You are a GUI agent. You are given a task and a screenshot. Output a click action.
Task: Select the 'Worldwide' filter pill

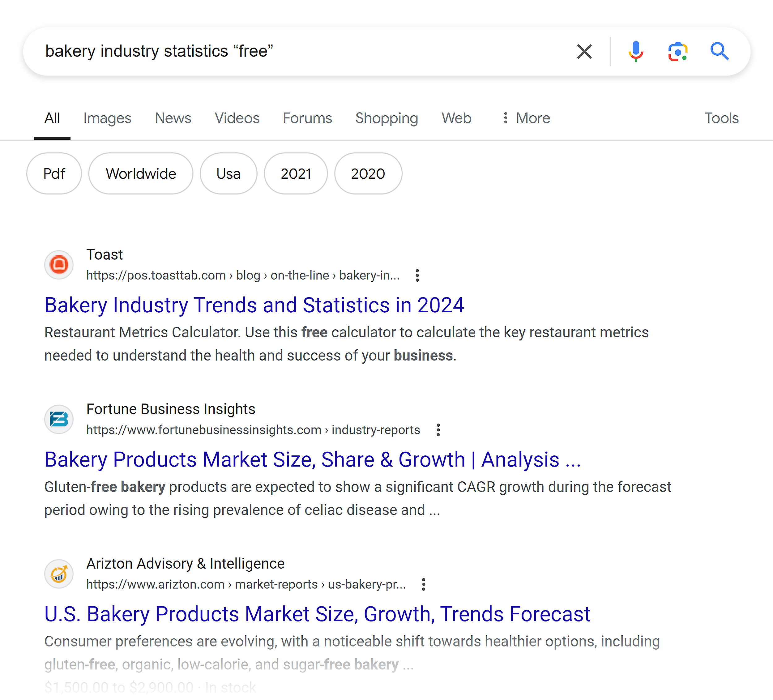[141, 173]
